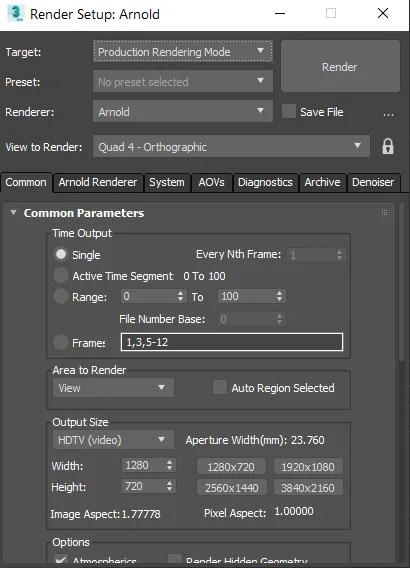Click the Pixel Aspect value 1.00000
Screen dimensions: 410x568
[x=294, y=511]
